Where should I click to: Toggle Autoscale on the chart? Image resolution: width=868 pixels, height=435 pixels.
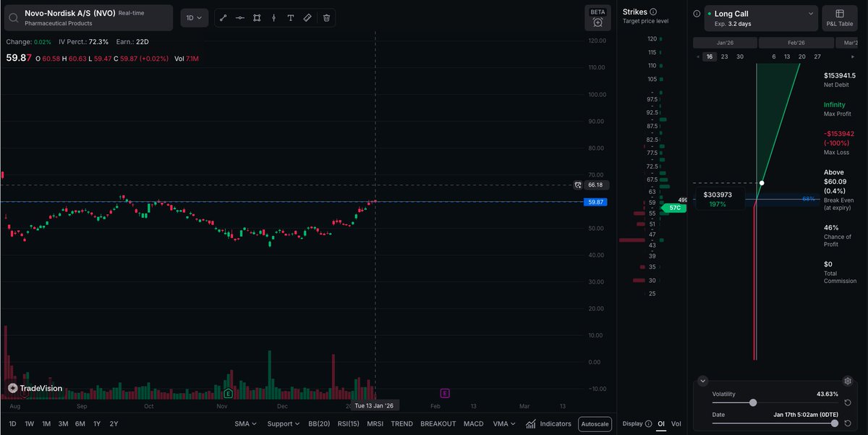coord(595,424)
